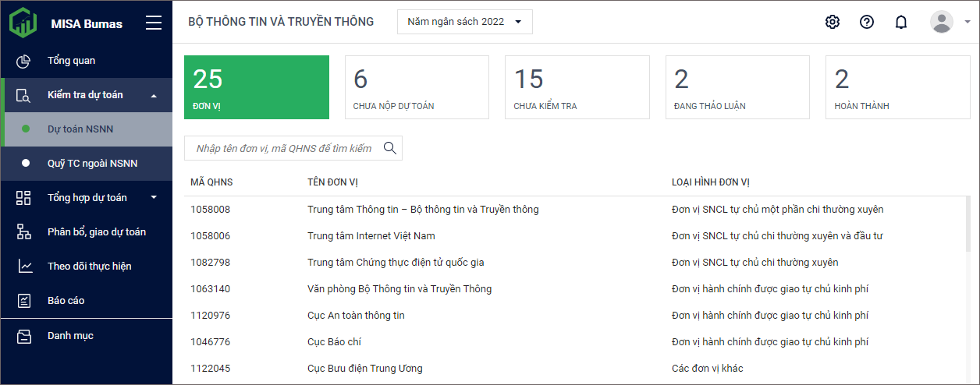Open the Báo cáo report menu
The height and width of the screenshot is (385, 980).
coord(66,301)
